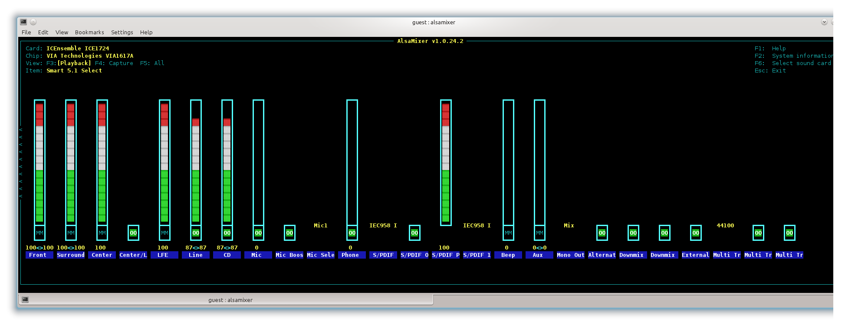Viewport: 868px width, 325px height.
Task: Expand the title bar chevron dropdown button
Action: click(824, 22)
